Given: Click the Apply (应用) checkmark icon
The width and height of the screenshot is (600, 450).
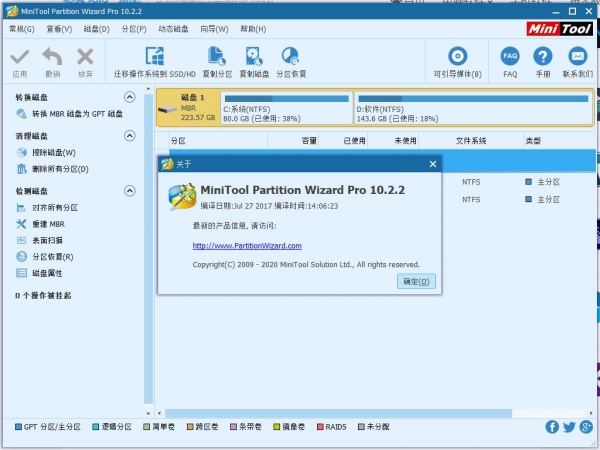Looking at the screenshot, I should pos(20,57).
